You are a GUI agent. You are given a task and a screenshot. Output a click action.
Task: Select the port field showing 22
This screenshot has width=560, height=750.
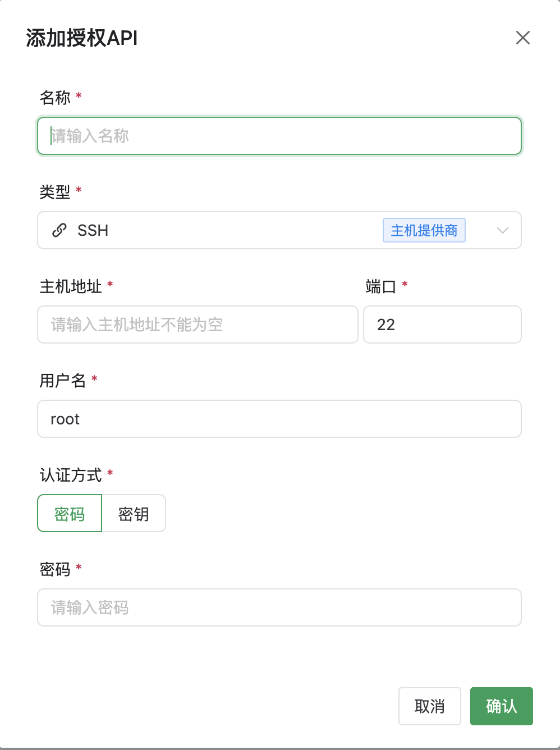click(x=442, y=324)
